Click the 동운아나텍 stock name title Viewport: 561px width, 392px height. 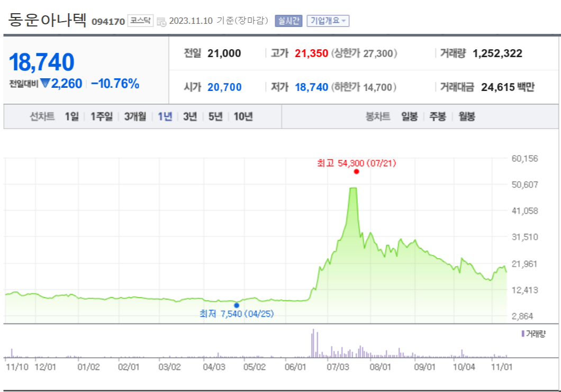[x=47, y=20]
